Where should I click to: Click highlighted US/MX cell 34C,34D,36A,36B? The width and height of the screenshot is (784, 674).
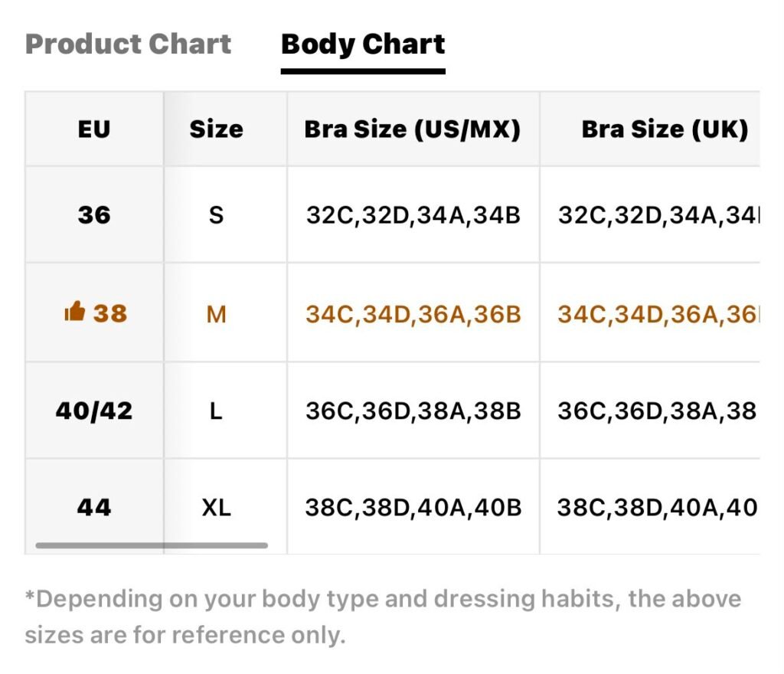tap(413, 314)
